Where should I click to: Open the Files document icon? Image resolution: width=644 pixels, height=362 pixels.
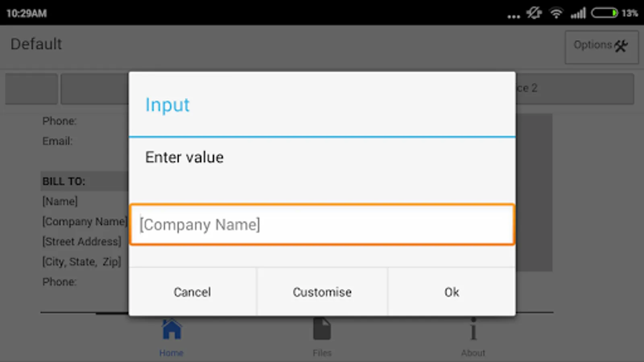coord(322,330)
